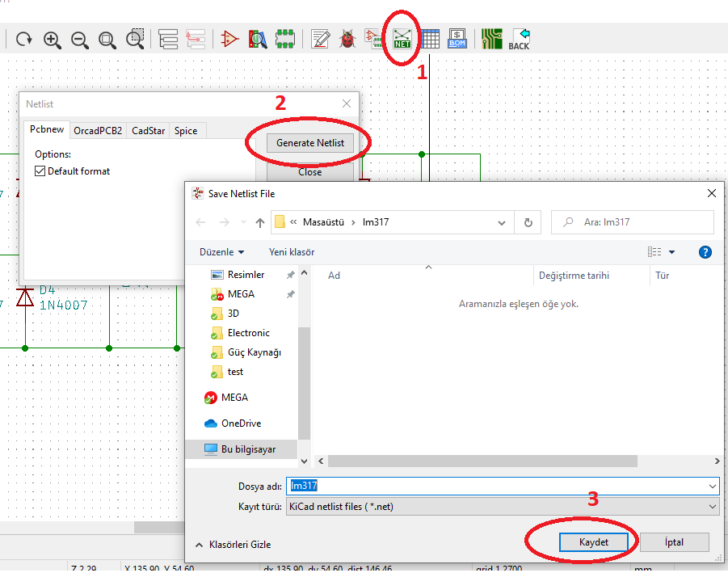This screenshot has width=728, height=573.
Task: Switch to the Spice tab
Action: point(186,130)
